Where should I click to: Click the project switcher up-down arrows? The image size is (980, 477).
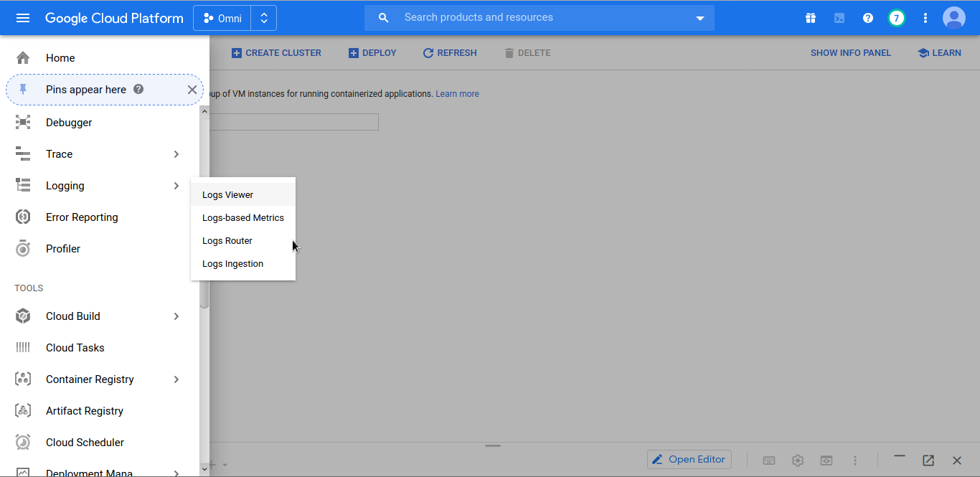click(x=264, y=18)
